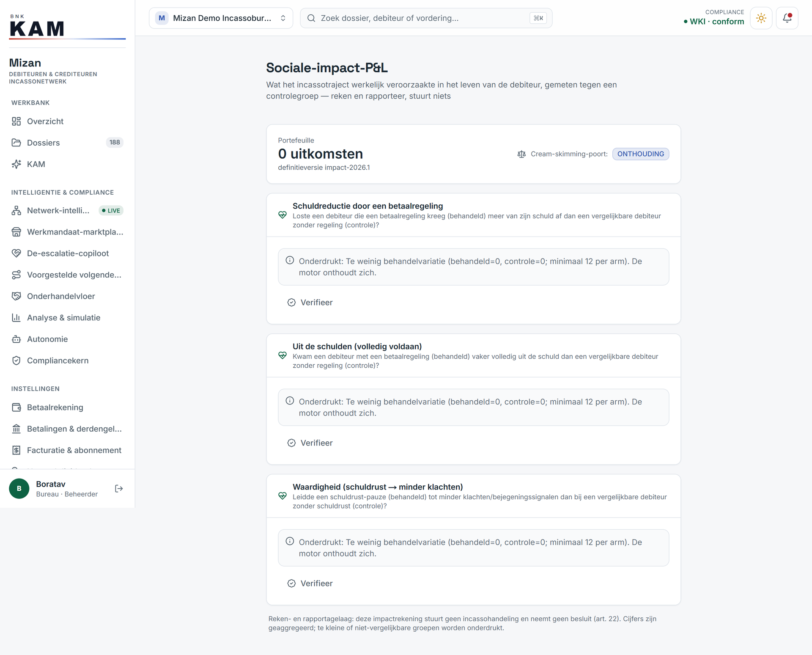Open Compliancekern shield icon
Image resolution: width=812 pixels, height=655 pixels.
pyautogui.click(x=16, y=361)
